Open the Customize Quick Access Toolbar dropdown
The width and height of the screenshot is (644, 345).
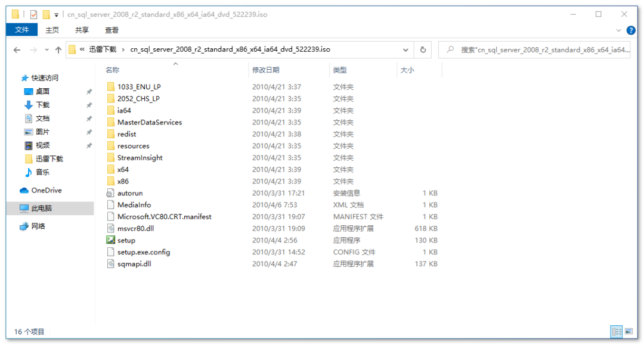click(57, 15)
